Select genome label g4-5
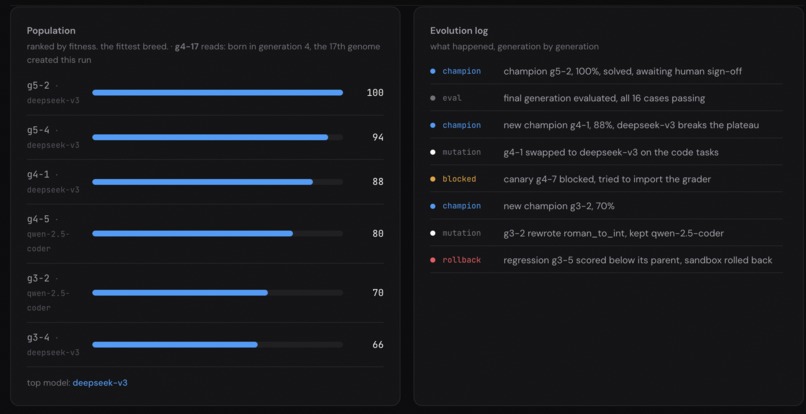Viewport: 806px width, 414px height. 39,219
